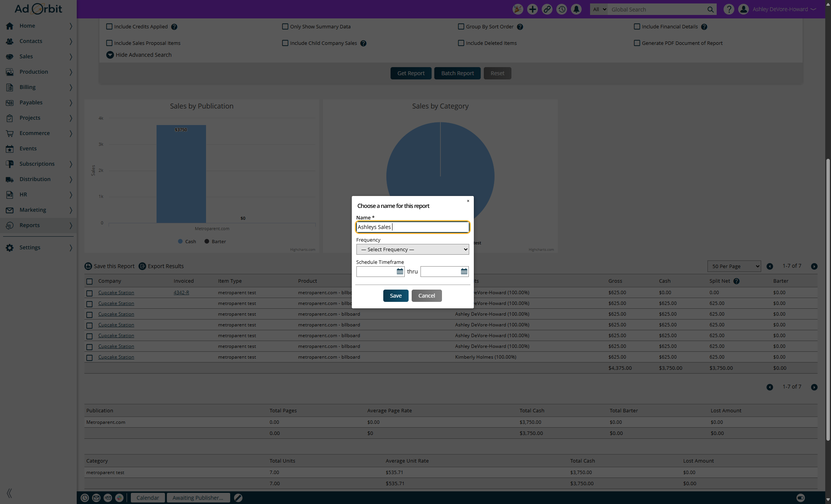Click help icon next to Include Credits Applied
The height and width of the screenshot is (504, 831).
(174, 27)
